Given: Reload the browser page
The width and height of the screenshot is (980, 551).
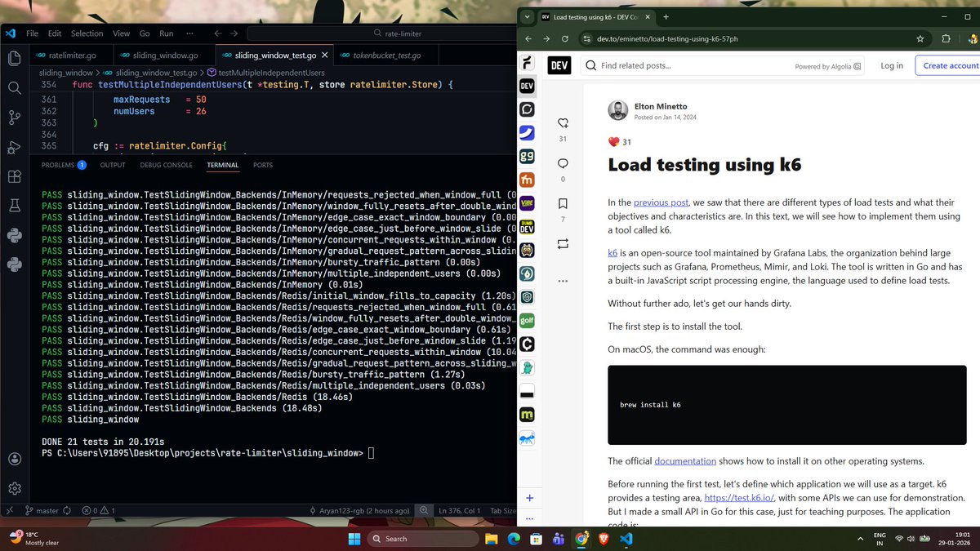Looking at the screenshot, I should [x=565, y=38].
